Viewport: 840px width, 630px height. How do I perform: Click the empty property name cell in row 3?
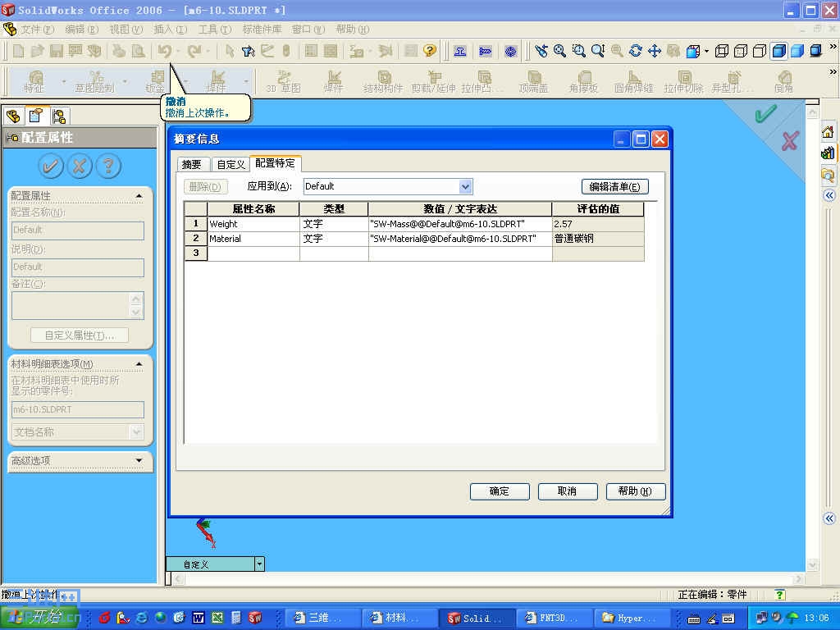[x=253, y=253]
